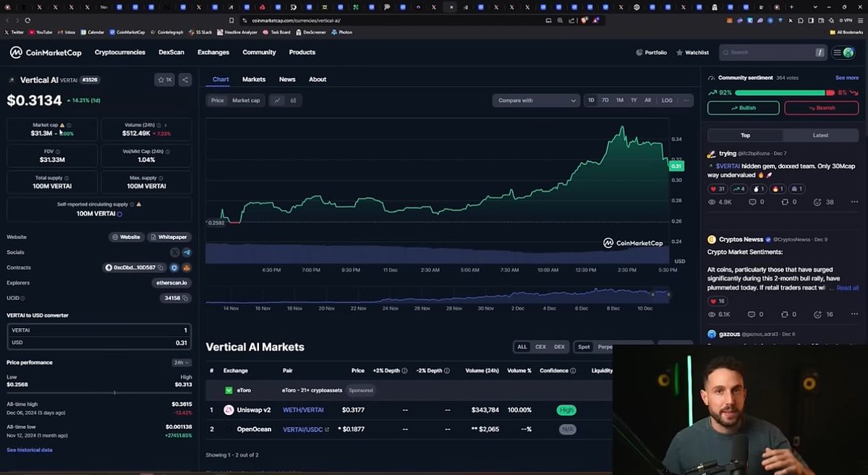868x475 pixels.
Task: Click the MetaMask fox icon beside contract
Action: click(187, 268)
